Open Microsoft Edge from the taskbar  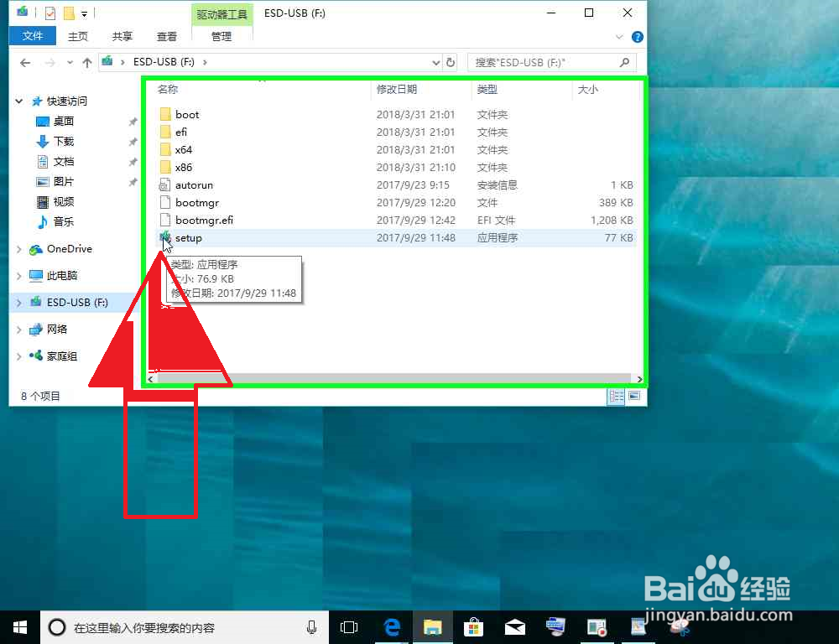click(391, 626)
